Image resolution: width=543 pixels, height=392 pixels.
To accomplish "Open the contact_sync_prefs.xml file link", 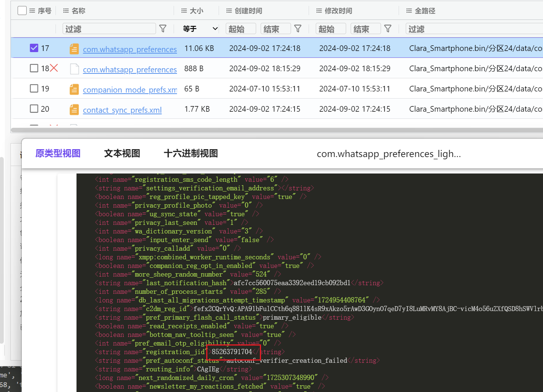I will tap(122, 110).
